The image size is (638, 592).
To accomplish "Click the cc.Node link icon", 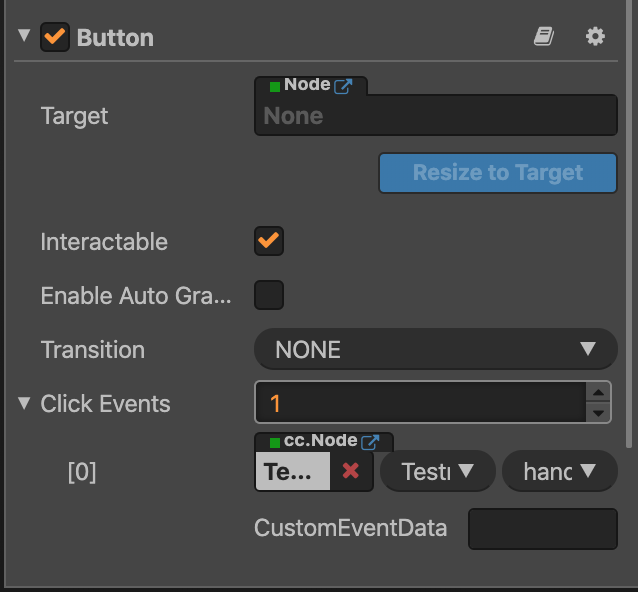I will tap(370, 441).
